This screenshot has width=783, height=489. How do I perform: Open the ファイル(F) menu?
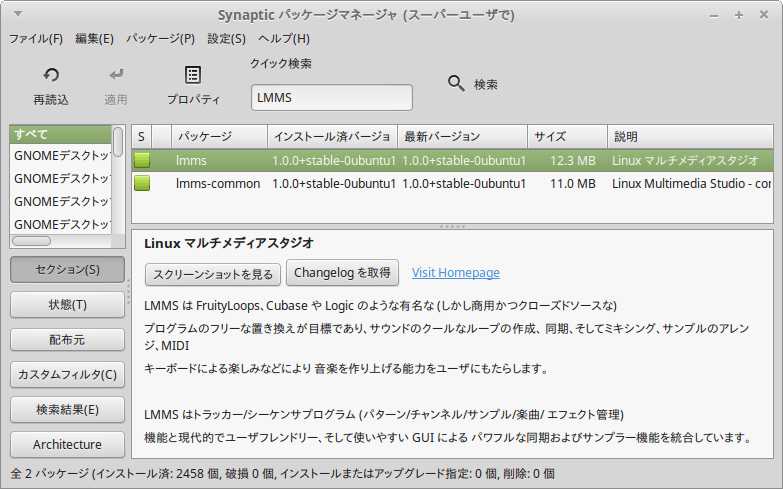click(36, 38)
